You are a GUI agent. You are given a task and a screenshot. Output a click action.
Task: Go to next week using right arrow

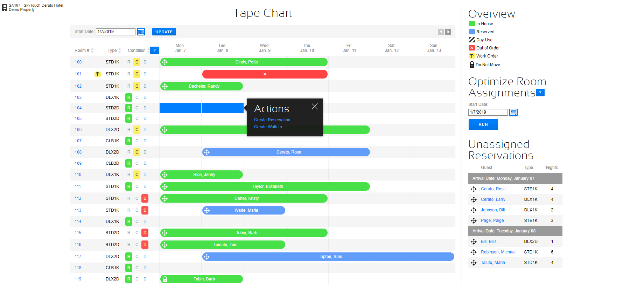(x=448, y=32)
